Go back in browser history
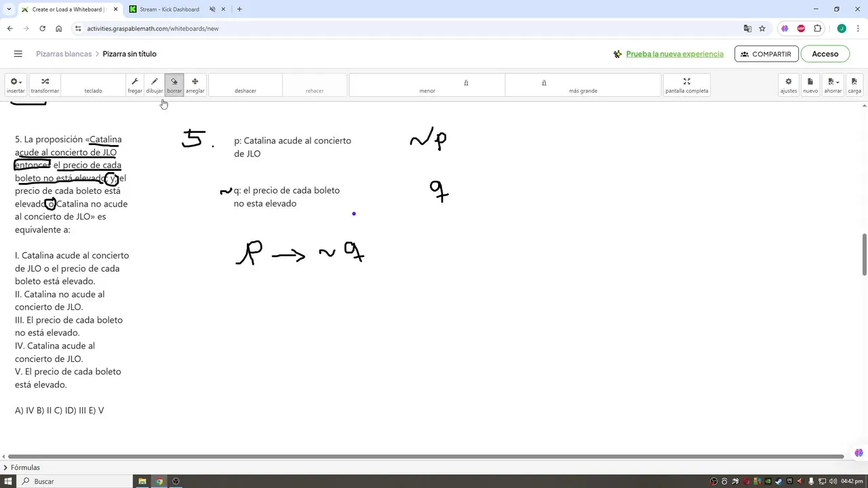Viewport: 868px width, 488px height. click(9, 28)
